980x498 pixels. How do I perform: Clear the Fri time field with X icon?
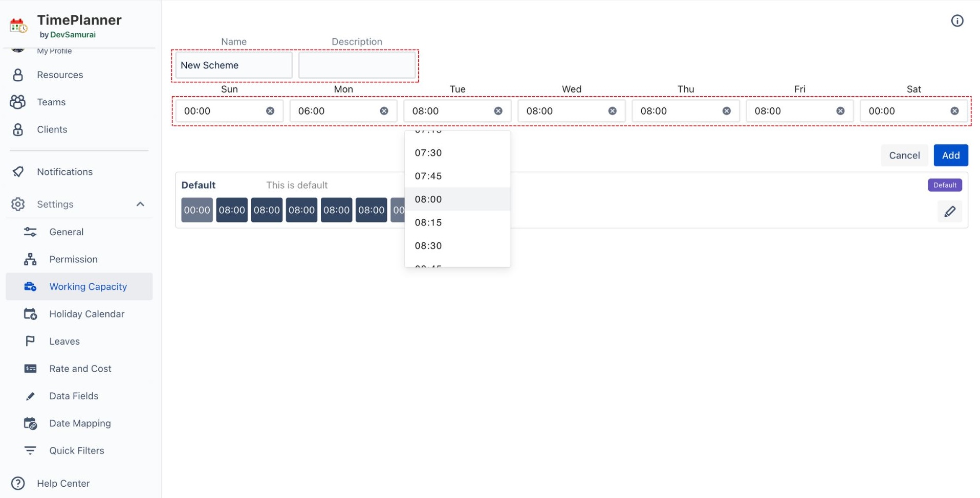click(x=840, y=111)
